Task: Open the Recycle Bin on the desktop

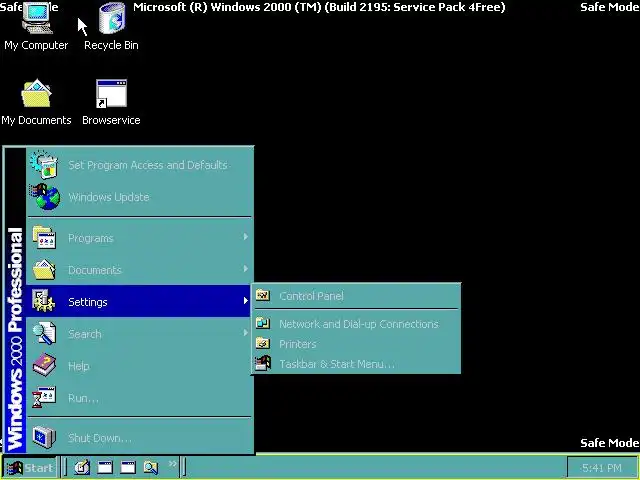Action: 111,27
